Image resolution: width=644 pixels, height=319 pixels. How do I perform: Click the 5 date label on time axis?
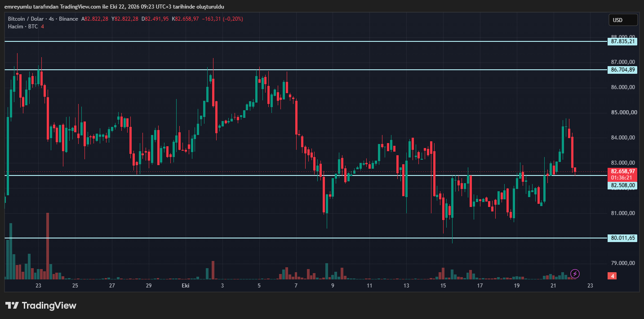pyautogui.click(x=259, y=286)
